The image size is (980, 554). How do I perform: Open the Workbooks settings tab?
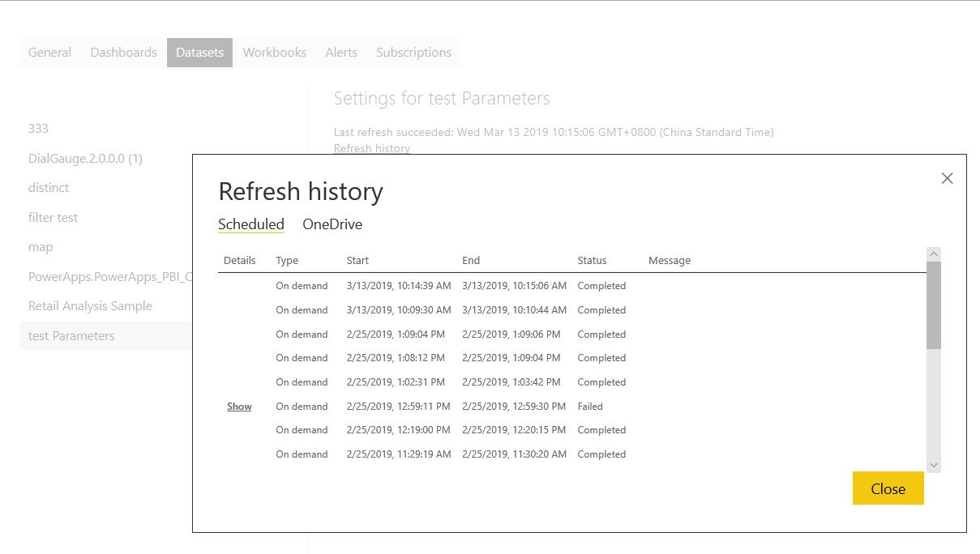275,53
